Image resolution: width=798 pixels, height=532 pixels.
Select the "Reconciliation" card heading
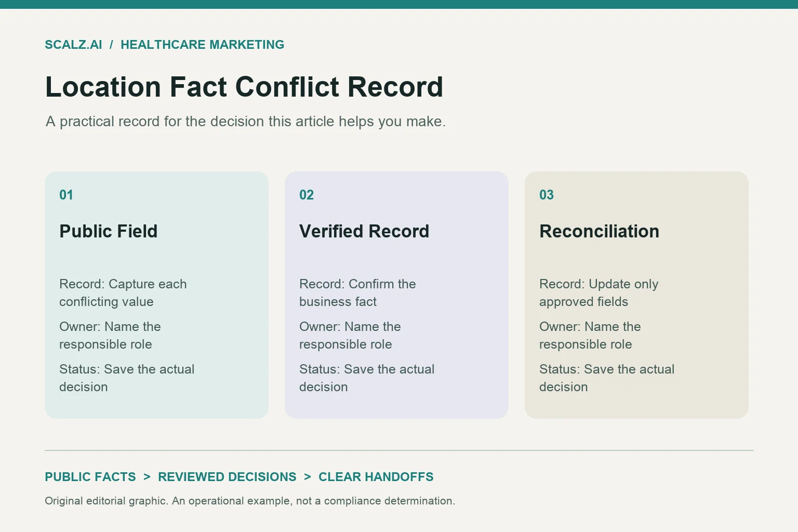(599, 231)
